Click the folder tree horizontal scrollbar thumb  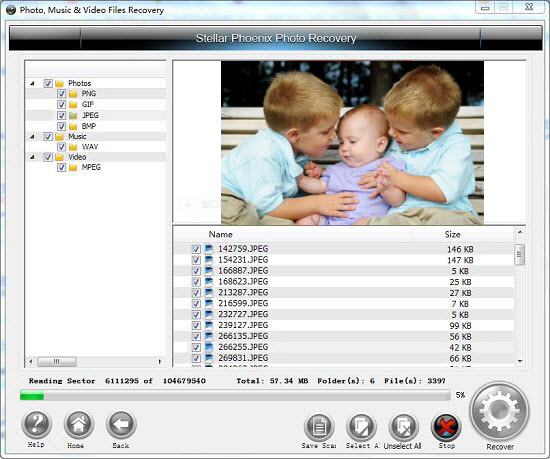coord(57,361)
